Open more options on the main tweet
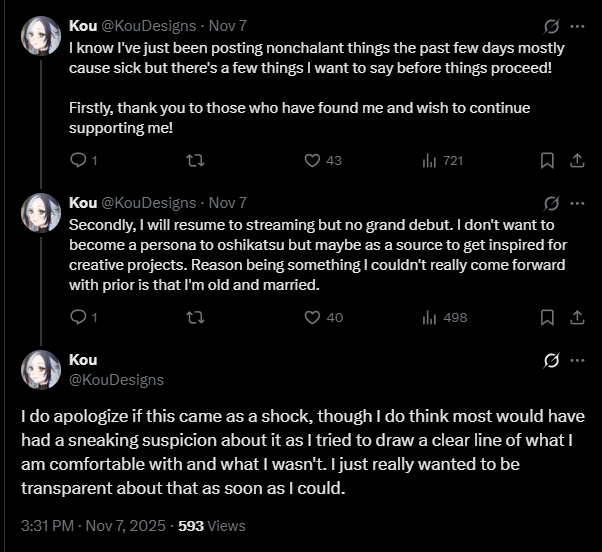Viewport: 602px width, 552px height. pos(577,360)
